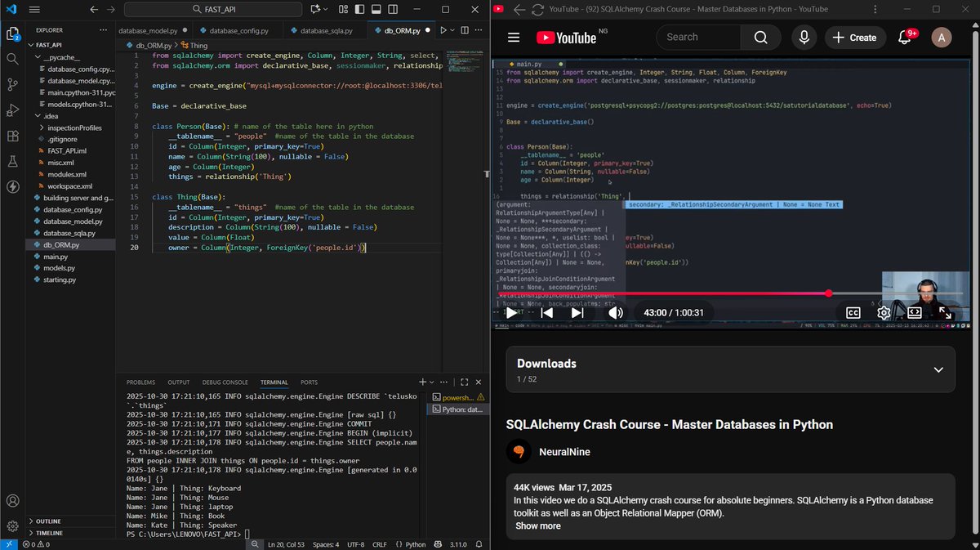The height and width of the screenshot is (550, 980).
Task: Open the YouTube player settings gear
Action: click(883, 312)
